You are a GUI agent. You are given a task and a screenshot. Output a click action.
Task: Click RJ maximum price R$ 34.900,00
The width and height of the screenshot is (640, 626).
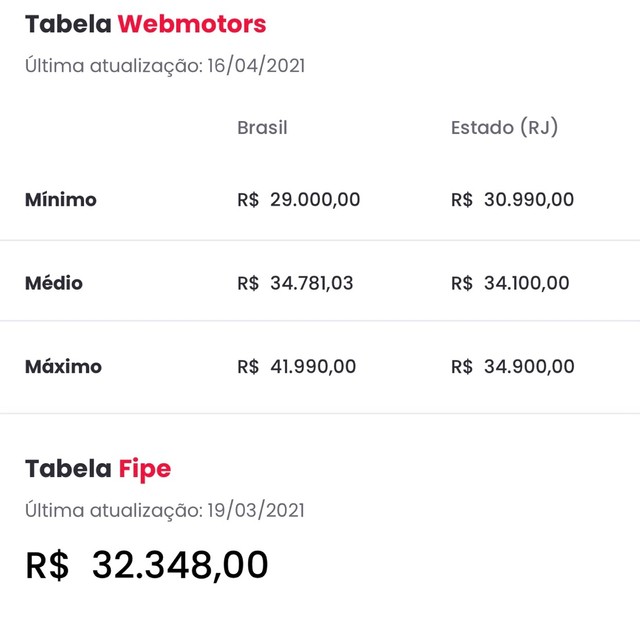point(513,366)
